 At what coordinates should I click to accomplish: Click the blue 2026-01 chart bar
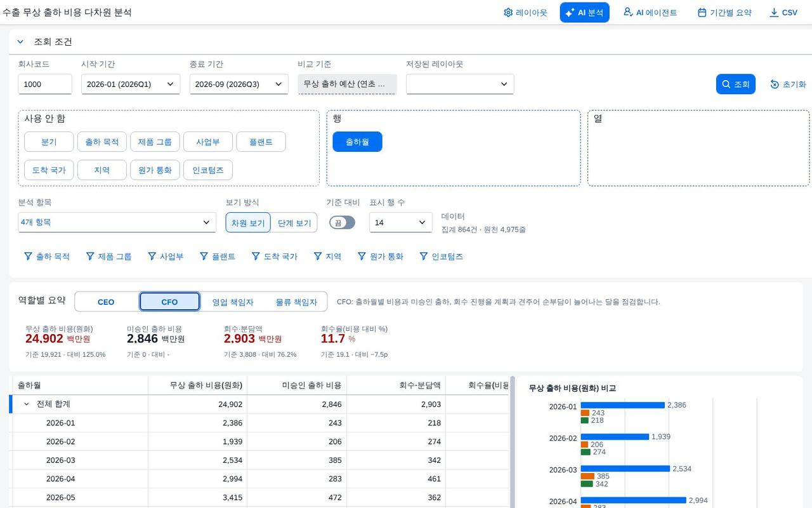click(623, 405)
